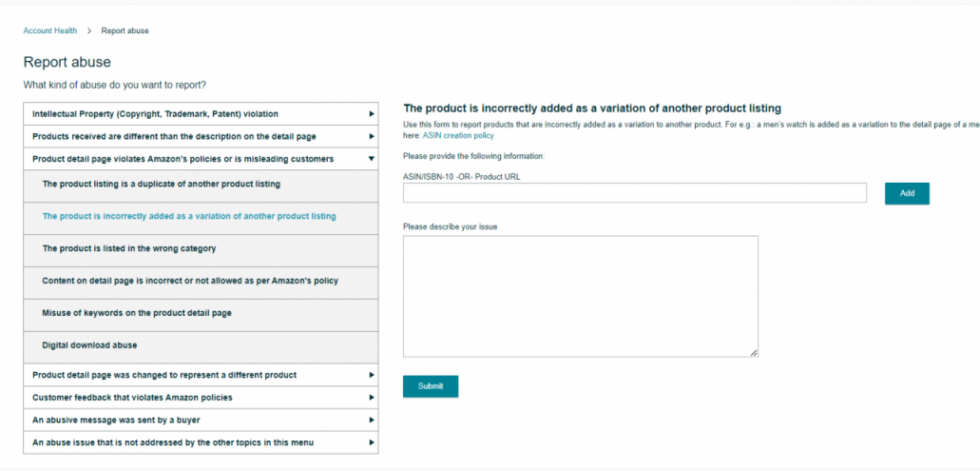Open the ASIN creation policy link
This screenshot has width=980, height=471.
(458, 135)
